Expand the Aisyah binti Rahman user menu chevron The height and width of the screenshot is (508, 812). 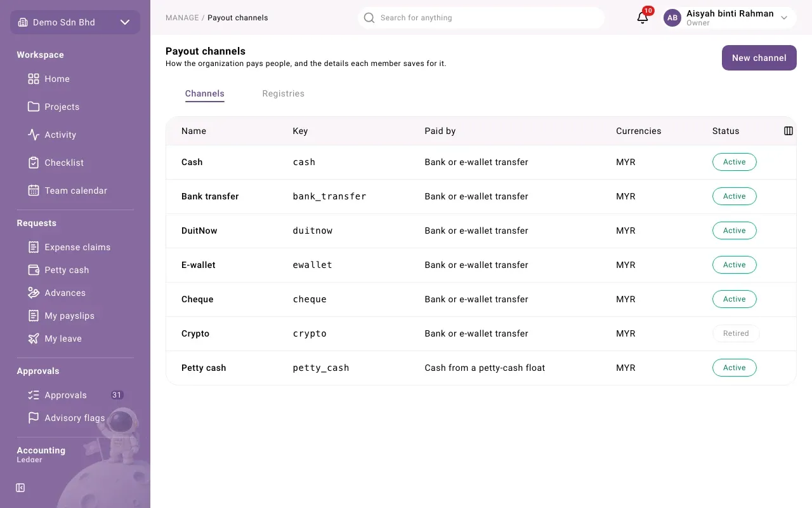(784, 18)
